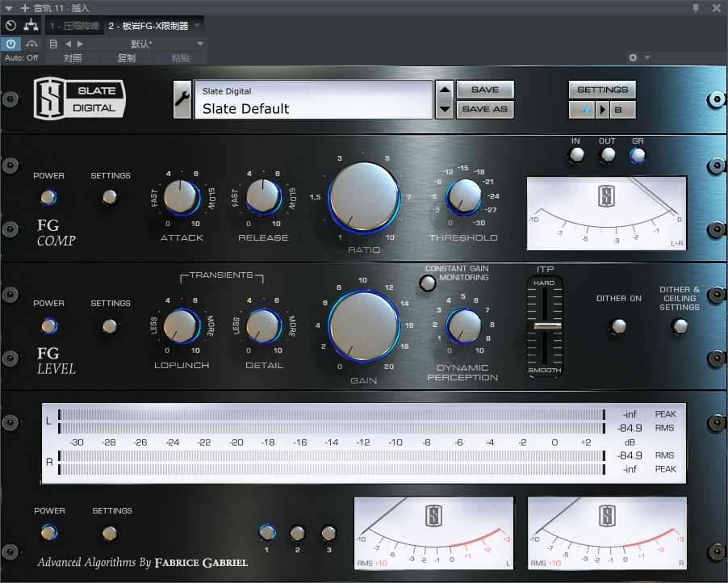The image size is (728, 583).
Task: Click the add insert plus icon
Action: (x=24, y=8)
